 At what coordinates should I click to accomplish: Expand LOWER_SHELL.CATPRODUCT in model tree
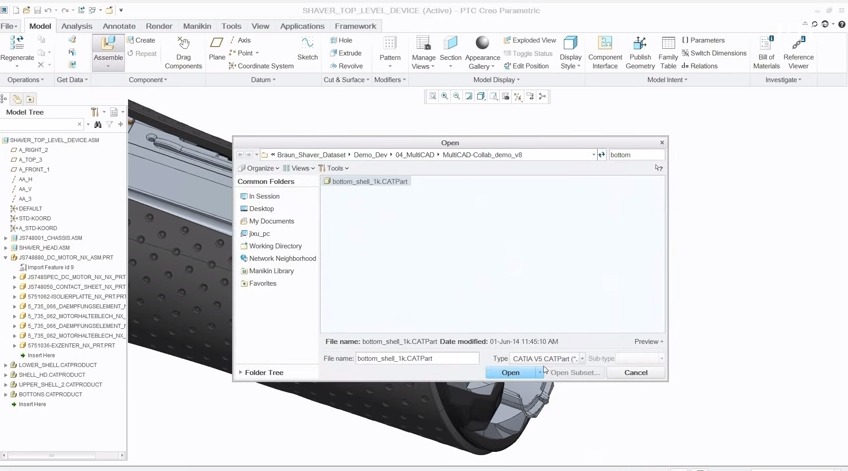click(x=6, y=365)
